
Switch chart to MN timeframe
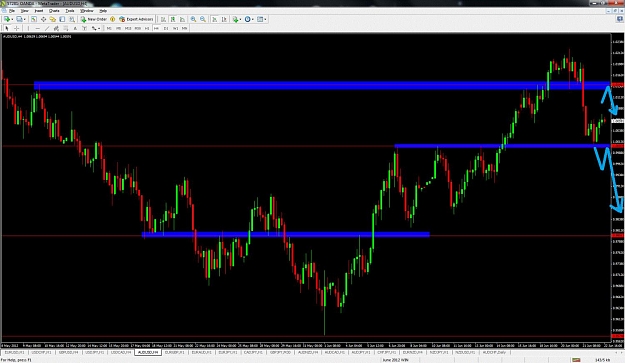185,28
